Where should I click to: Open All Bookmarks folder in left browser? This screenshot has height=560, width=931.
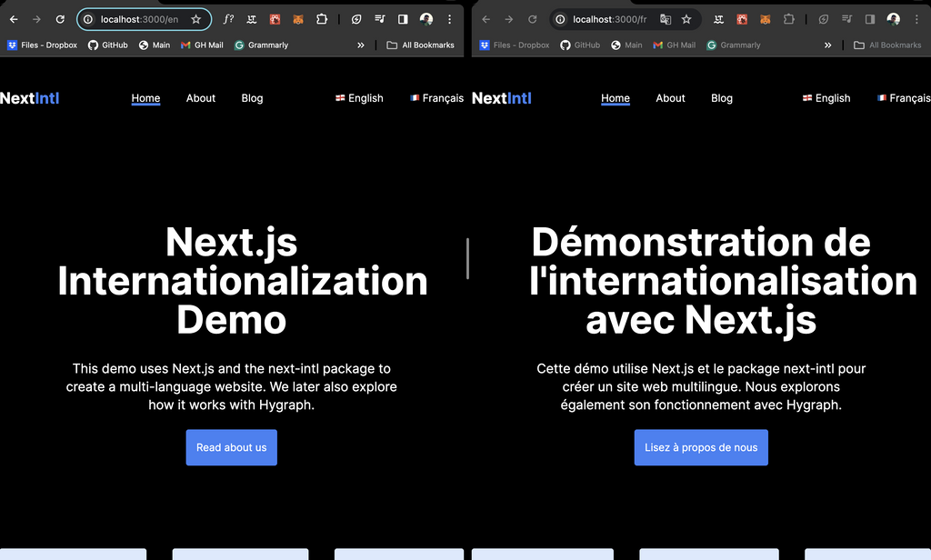[420, 45]
